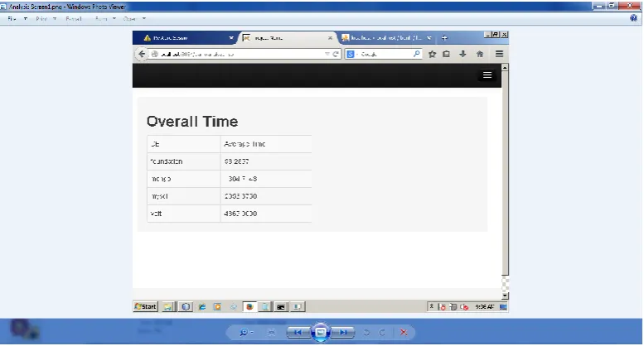
Task: Rotate the photo clockwise
Action: 382,333
